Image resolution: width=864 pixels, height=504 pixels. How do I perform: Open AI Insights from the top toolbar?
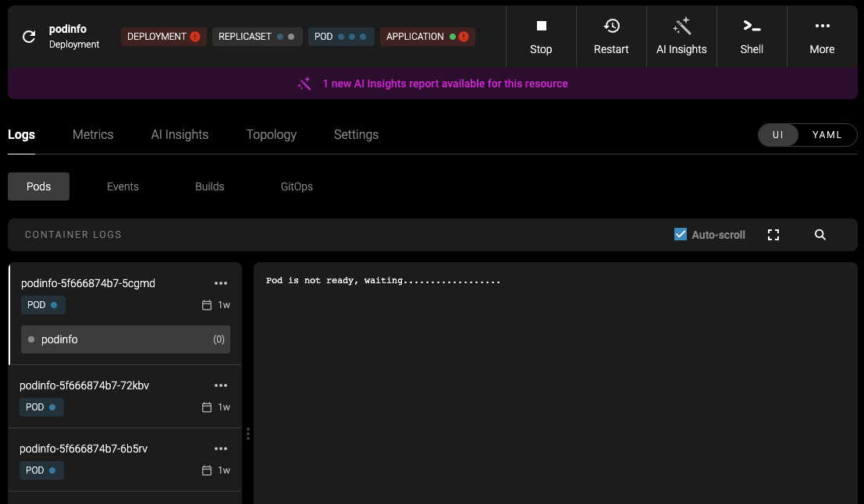pyautogui.click(x=681, y=36)
